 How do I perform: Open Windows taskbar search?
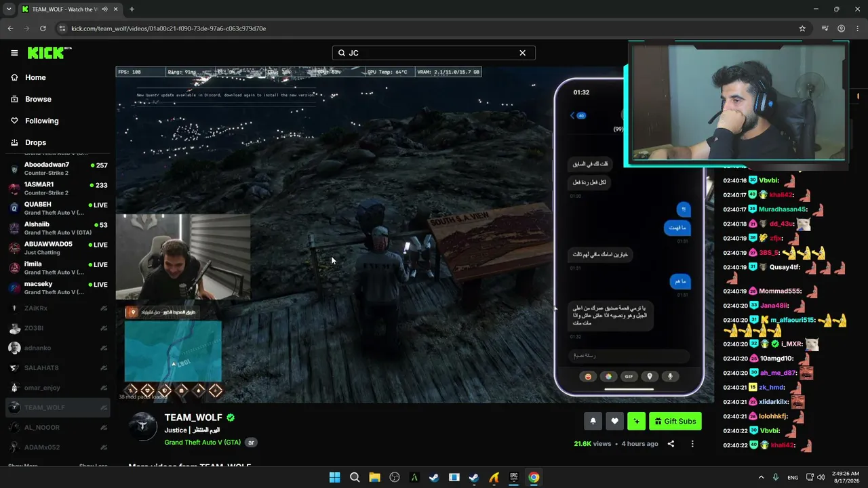pyautogui.click(x=355, y=477)
